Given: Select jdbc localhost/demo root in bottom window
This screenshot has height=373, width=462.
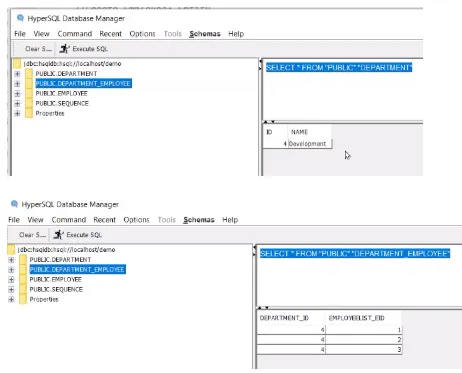Looking at the screenshot, I should click(x=66, y=250).
